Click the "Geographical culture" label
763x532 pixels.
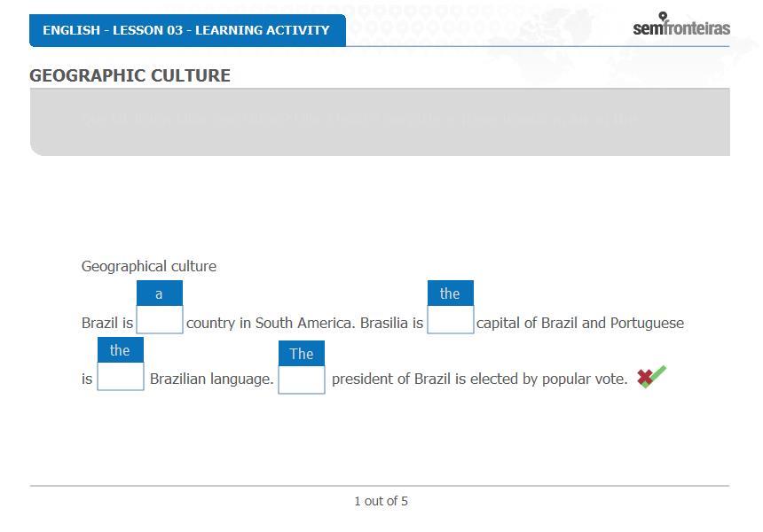149,266
